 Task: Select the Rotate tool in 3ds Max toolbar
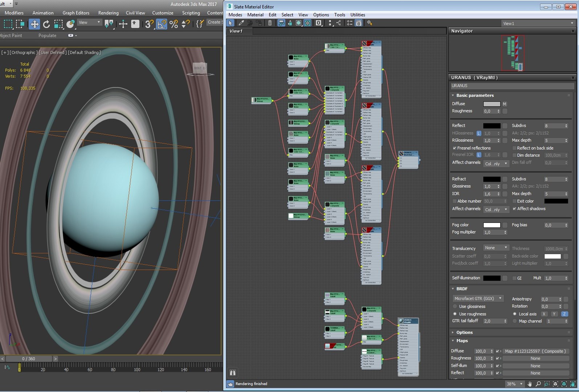tap(46, 24)
